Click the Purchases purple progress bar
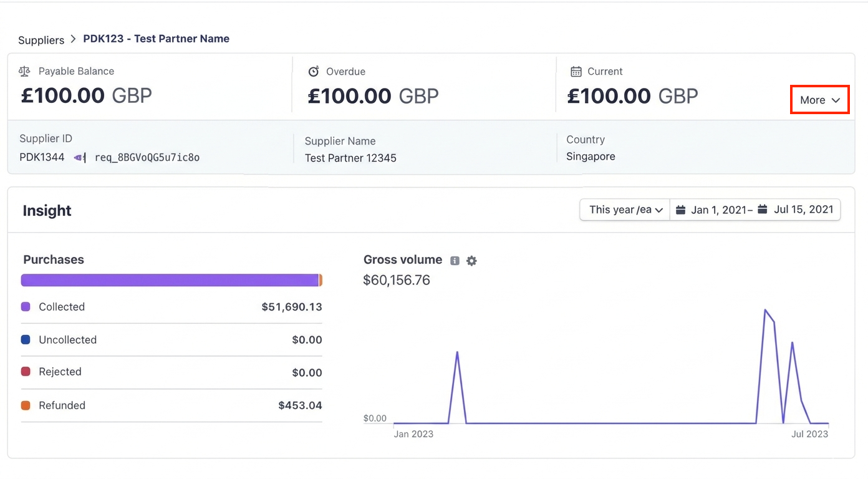 tap(170, 280)
